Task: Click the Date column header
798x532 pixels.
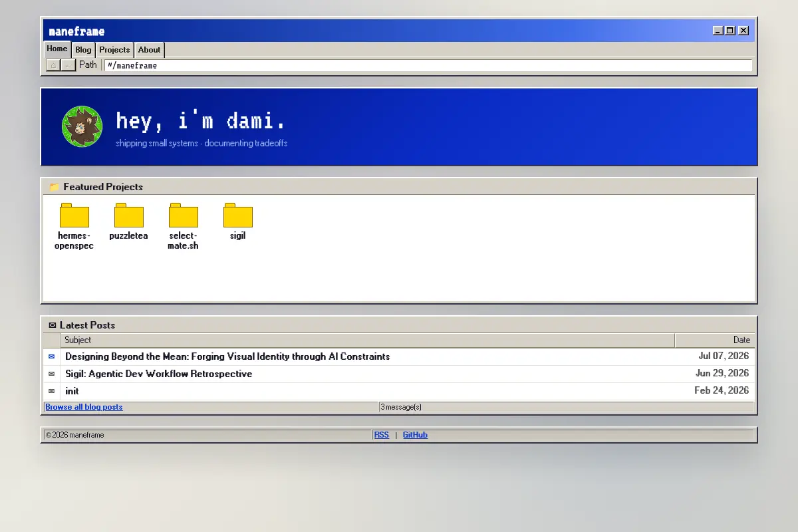Action: 715,340
